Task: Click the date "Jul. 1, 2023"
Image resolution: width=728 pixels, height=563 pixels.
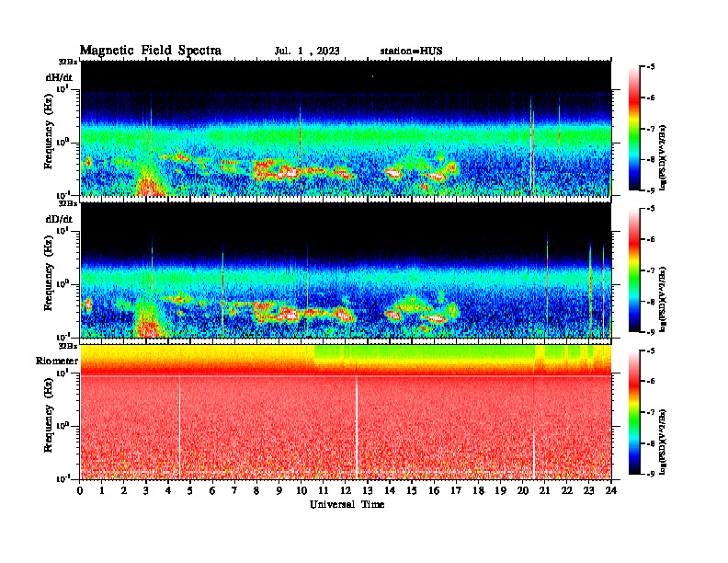Action: tap(307, 52)
